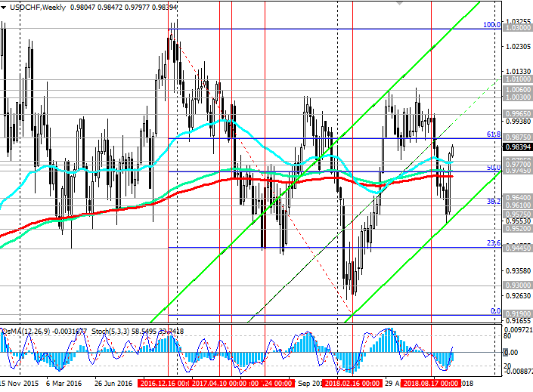Image resolution: width=533 pixels, height=392 pixels.
Task: Select the 0.95200 level label
Action: click(517, 229)
